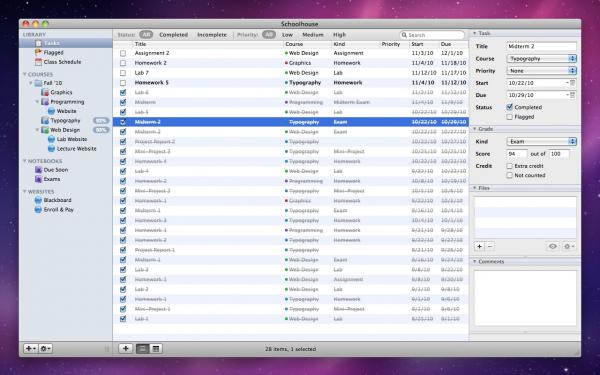Click the add task plus button
The image size is (600, 375).
tap(126, 349)
